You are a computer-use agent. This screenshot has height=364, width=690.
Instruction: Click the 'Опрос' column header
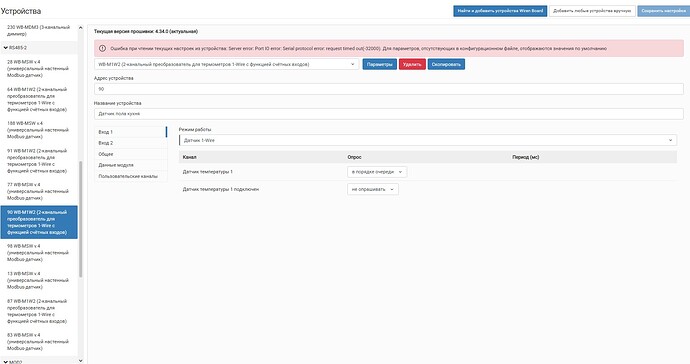click(x=354, y=157)
